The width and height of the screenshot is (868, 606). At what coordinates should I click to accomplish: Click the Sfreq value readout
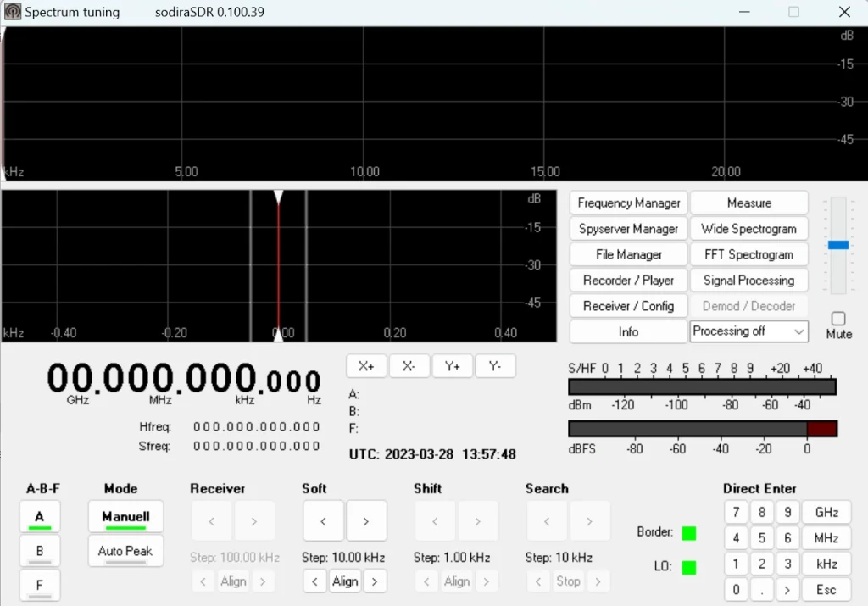(x=256, y=446)
